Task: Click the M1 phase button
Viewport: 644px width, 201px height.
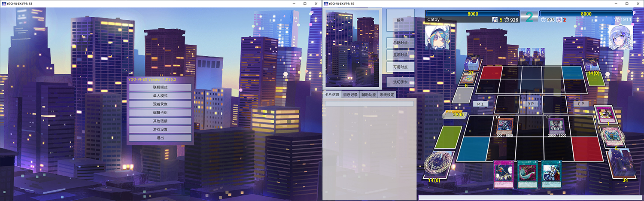Action: point(481,104)
